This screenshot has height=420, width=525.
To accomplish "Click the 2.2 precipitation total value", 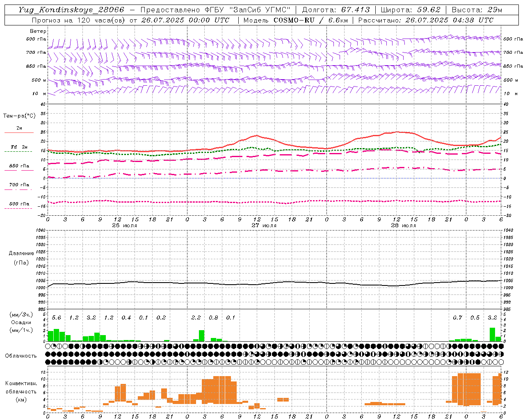I will [x=196, y=317].
